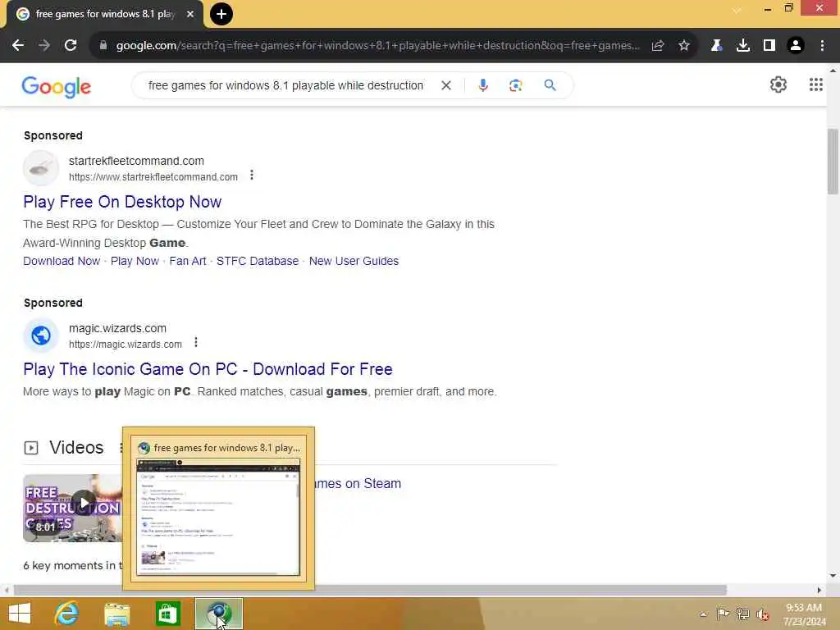The image size is (840, 630).
Task: Start voice search with microphone
Action: [483, 85]
